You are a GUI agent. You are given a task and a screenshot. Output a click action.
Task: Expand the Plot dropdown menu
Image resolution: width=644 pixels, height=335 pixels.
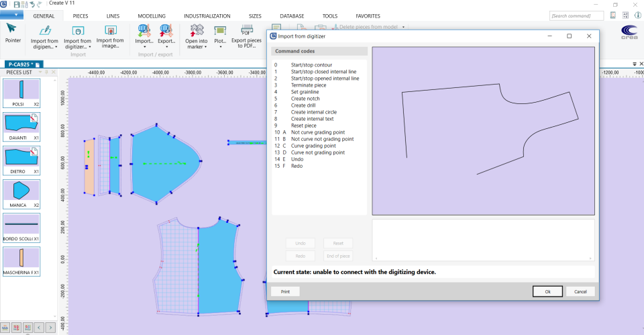click(220, 47)
